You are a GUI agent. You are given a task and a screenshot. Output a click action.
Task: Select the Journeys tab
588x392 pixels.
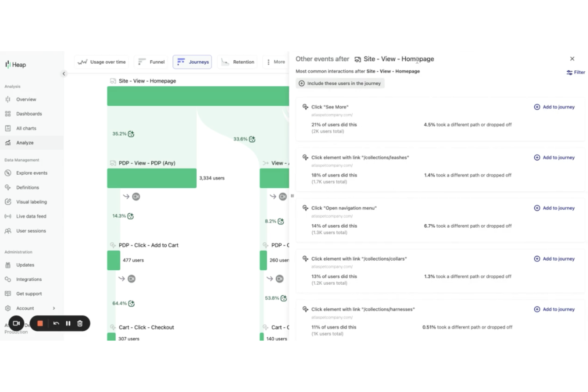point(192,62)
